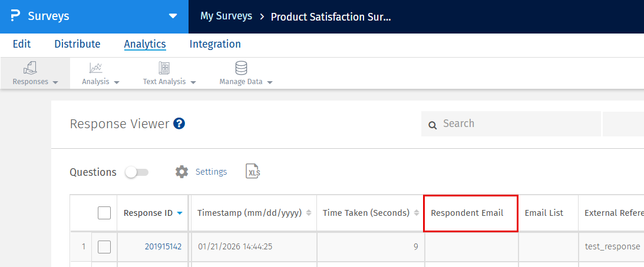Screen dimensions: 644x267
Task: Open the Surveys product dropdown arrow
Action: coord(173,16)
